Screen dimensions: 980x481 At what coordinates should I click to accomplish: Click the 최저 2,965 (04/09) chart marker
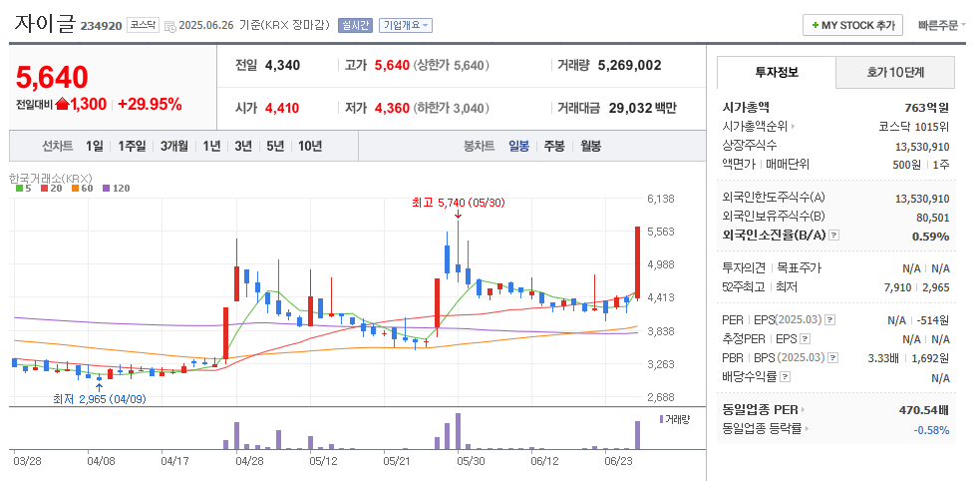[x=100, y=399]
